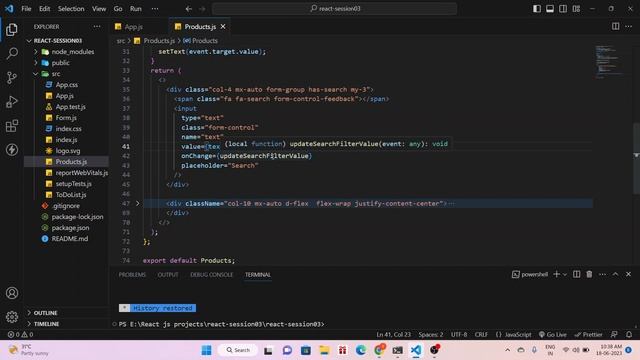Click the Explorer more actions ellipsis
The width and height of the screenshot is (640, 360).
(97, 27)
